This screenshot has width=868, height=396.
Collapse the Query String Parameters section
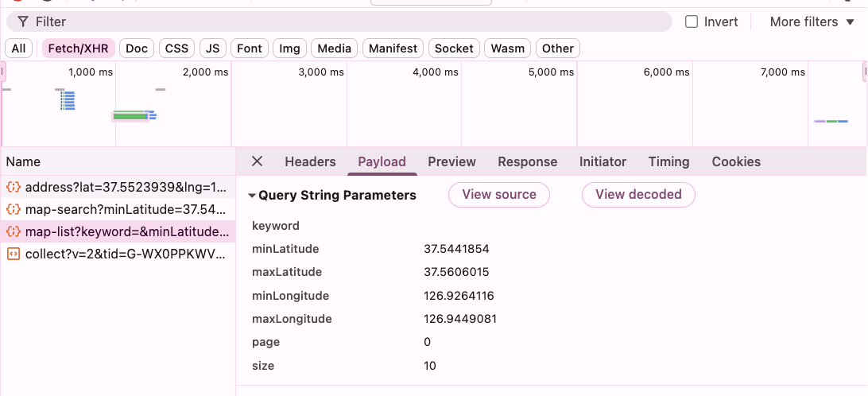coord(252,195)
